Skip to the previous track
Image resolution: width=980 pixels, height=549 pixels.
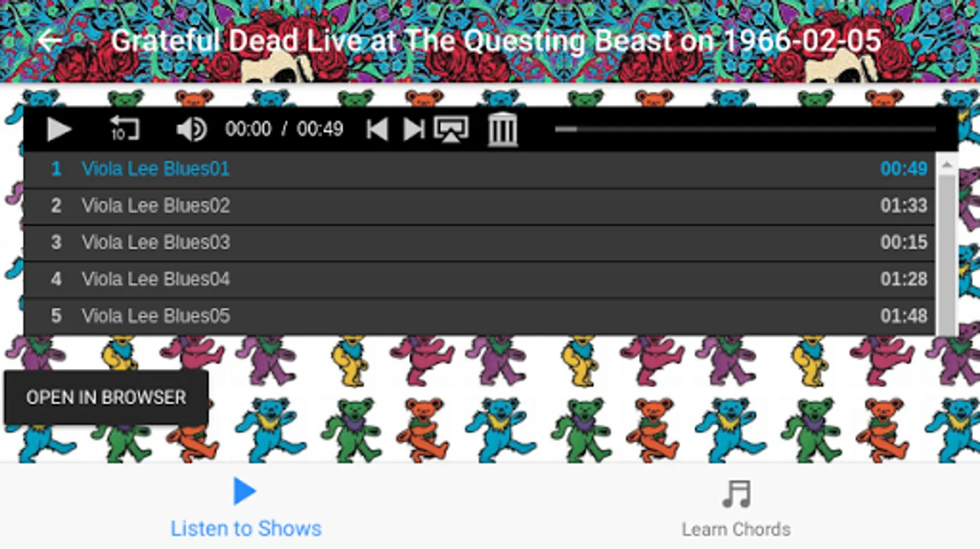(377, 129)
